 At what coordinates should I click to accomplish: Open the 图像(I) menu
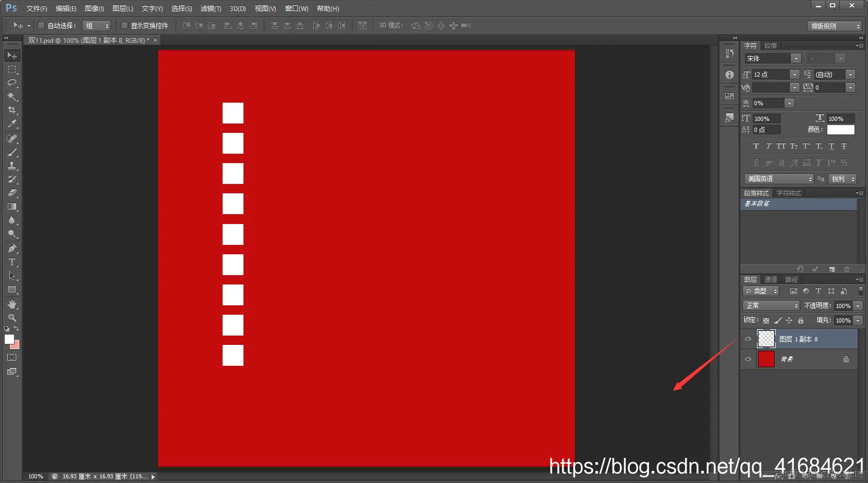tap(94, 8)
